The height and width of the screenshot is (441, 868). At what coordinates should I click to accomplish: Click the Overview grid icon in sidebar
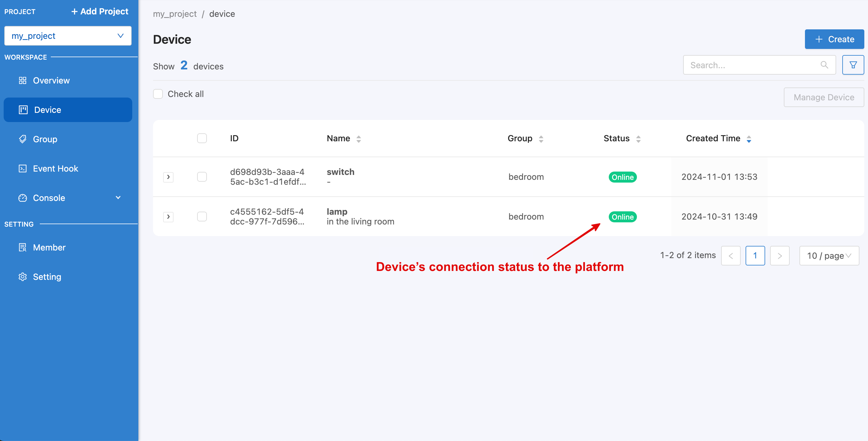tap(23, 80)
